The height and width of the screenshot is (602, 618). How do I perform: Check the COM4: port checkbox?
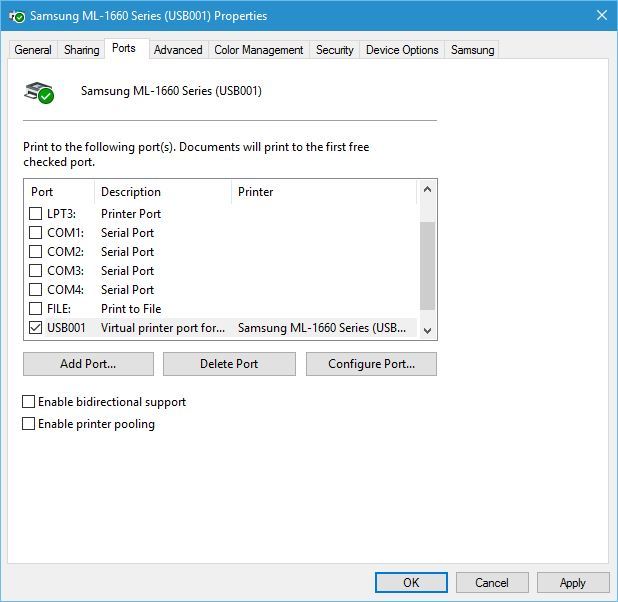35,289
